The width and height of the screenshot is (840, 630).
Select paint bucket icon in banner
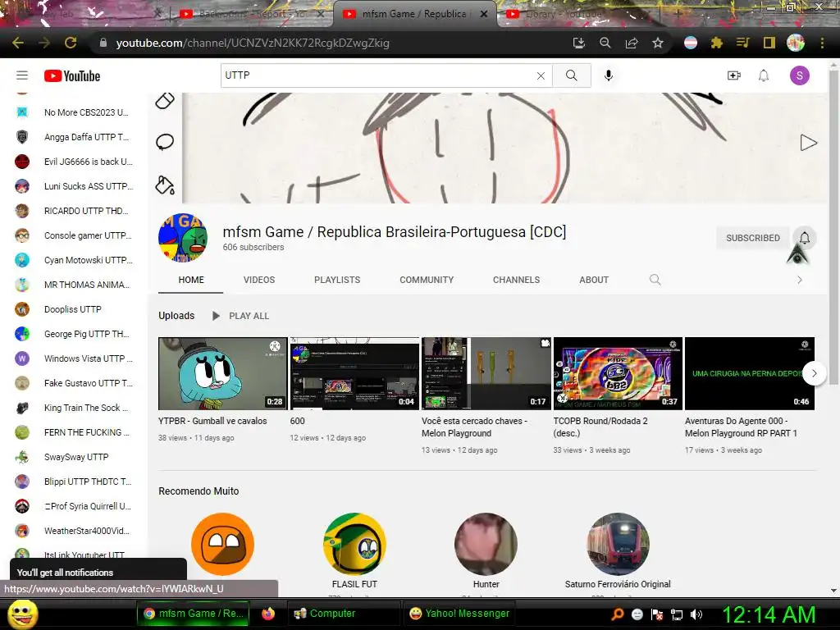click(x=165, y=185)
